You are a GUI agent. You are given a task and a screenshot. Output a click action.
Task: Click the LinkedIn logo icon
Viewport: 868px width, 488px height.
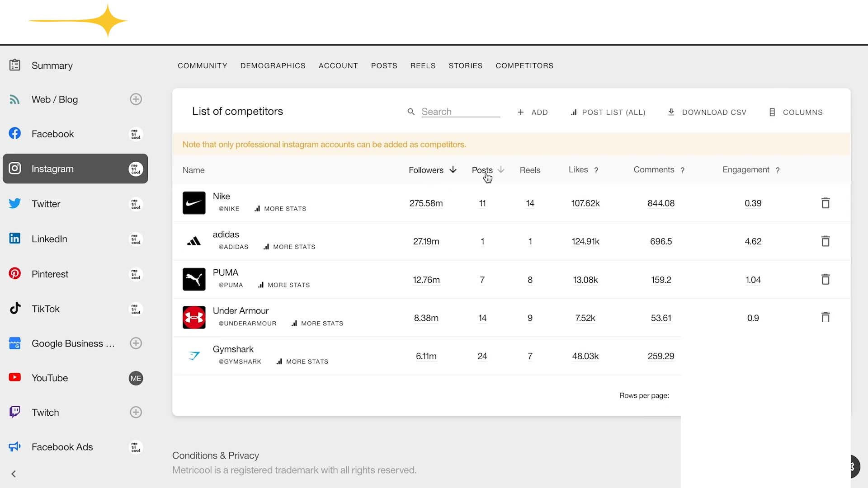[x=15, y=238]
